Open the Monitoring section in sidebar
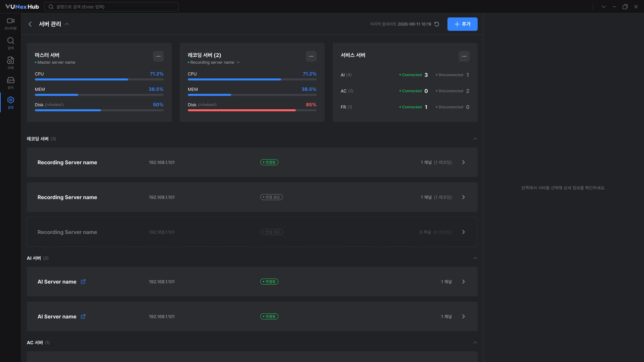The height and width of the screenshot is (362, 644). [11, 24]
